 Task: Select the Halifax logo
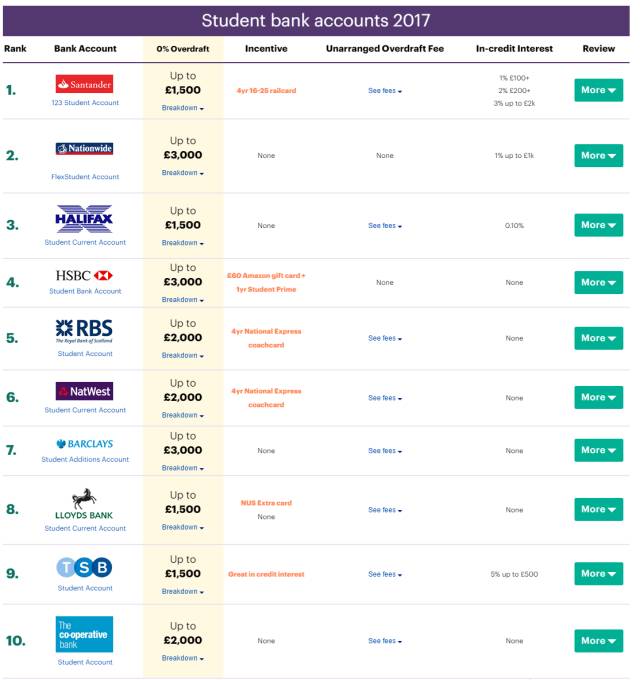tap(84, 219)
